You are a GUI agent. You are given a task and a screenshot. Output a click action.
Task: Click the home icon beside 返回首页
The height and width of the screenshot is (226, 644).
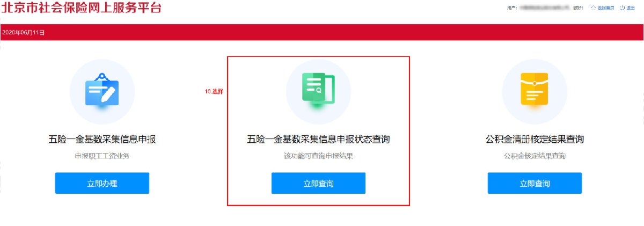click(594, 8)
